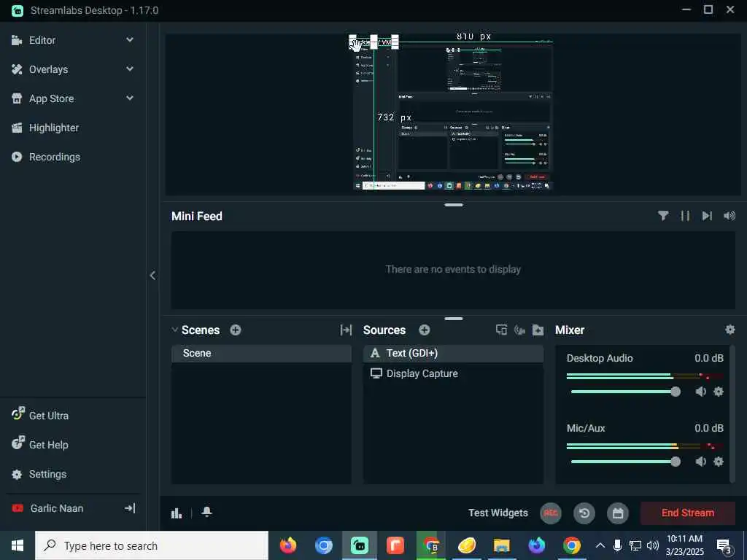The width and height of the screenshot is (747, 560).
Task: Pause the Mini Feed alert queue
Action: [684, 216]
